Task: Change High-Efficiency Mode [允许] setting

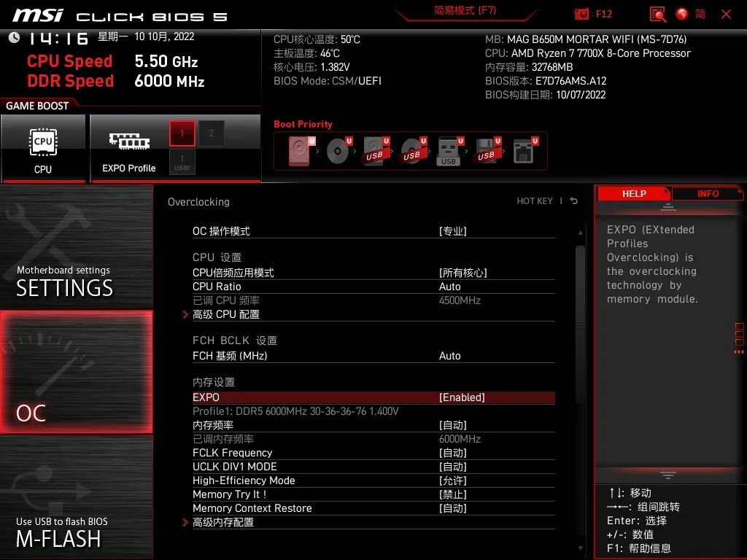Action: (452, 481)
